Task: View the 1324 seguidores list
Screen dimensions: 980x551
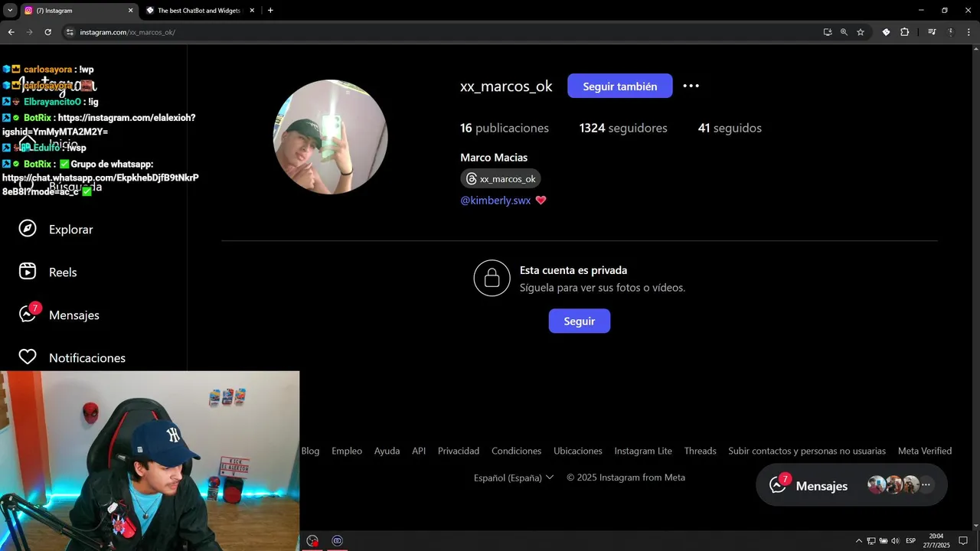Action: 623,128
